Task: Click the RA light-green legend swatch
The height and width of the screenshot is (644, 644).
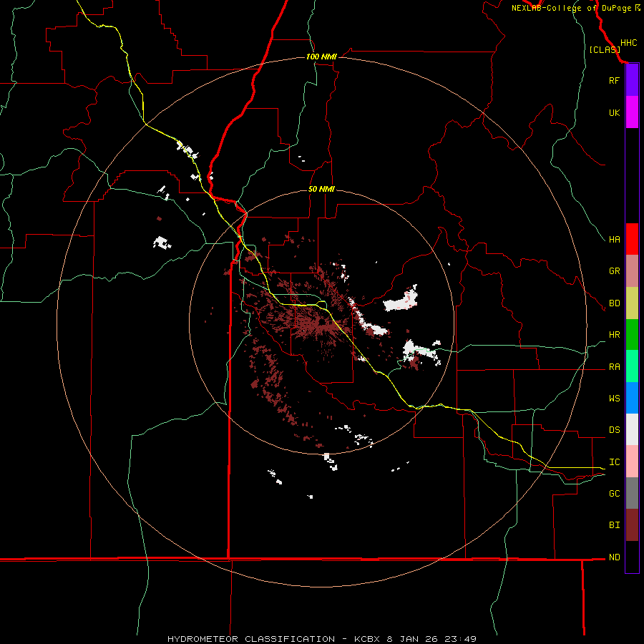Action: (x=632, y=366)
